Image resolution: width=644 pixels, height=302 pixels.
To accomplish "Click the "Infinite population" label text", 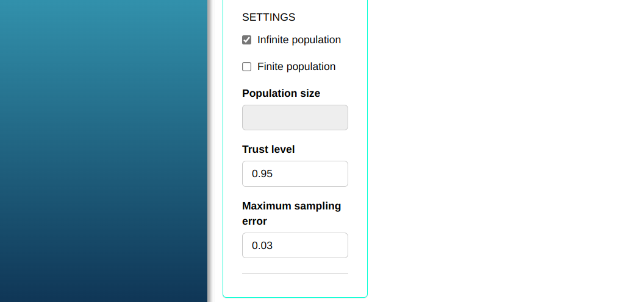I will point(299,40).
